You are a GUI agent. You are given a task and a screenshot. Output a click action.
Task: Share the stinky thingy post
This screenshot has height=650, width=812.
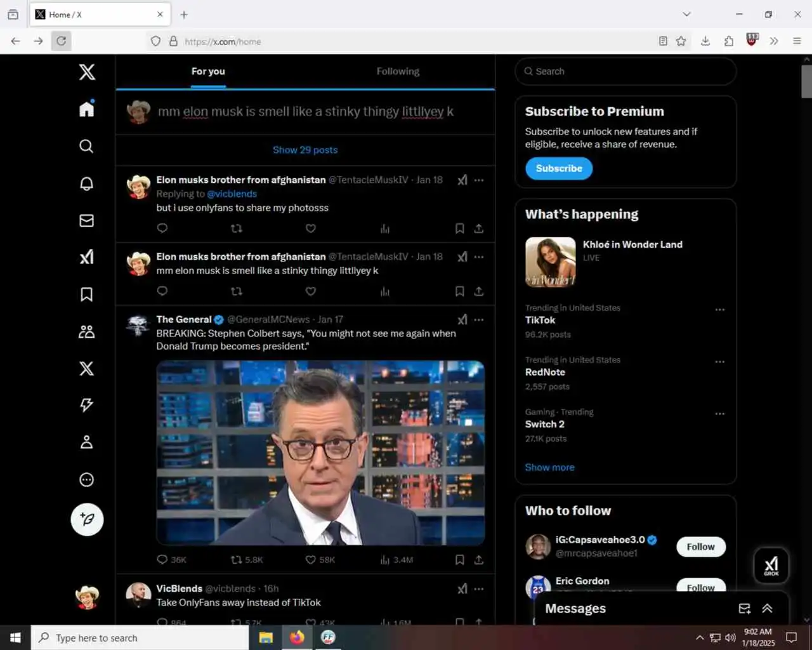pos(479,291)
